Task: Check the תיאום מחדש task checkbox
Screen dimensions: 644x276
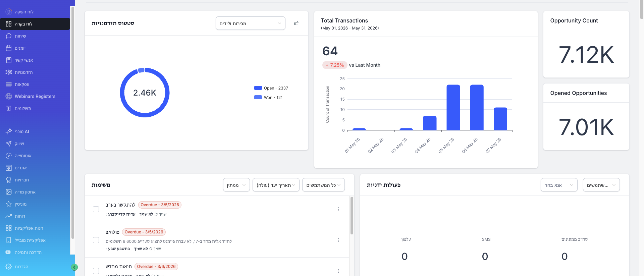Action: pyautogui.click(x=96, y=271)
